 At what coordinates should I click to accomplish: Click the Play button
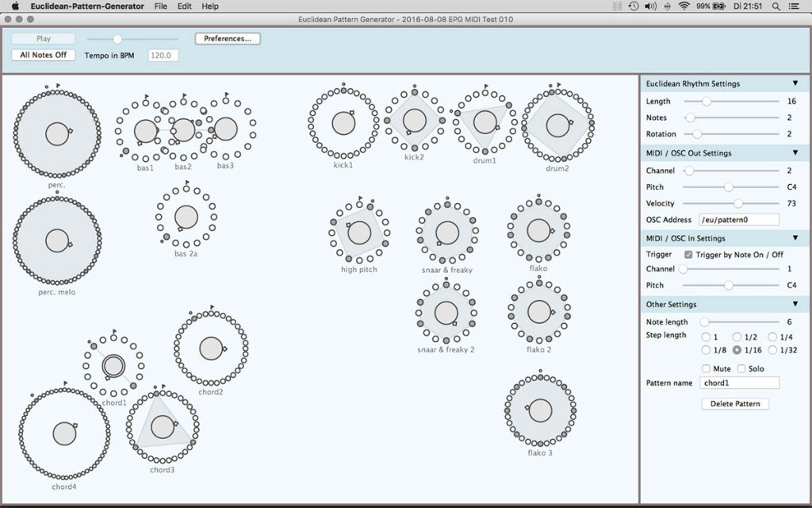[x=44, y=38]
